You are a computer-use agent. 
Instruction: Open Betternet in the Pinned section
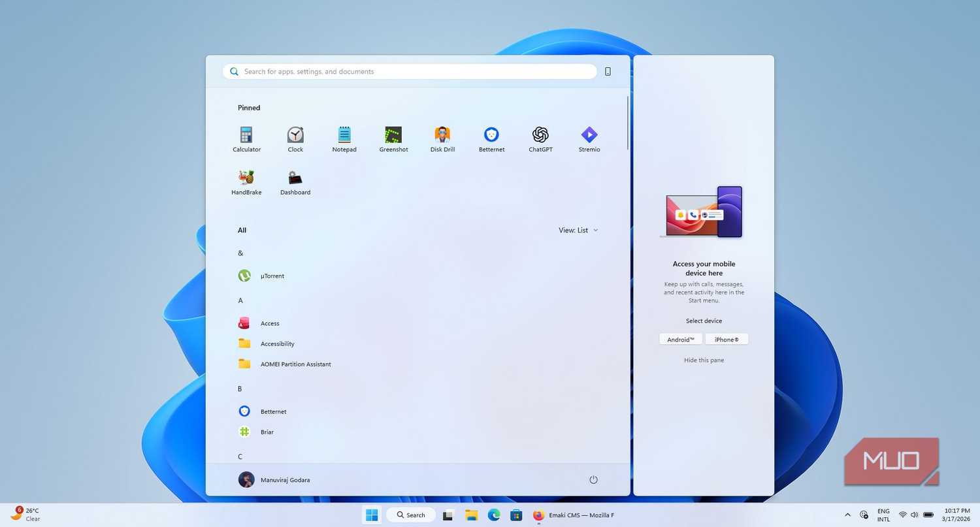(x=491, y=140)
